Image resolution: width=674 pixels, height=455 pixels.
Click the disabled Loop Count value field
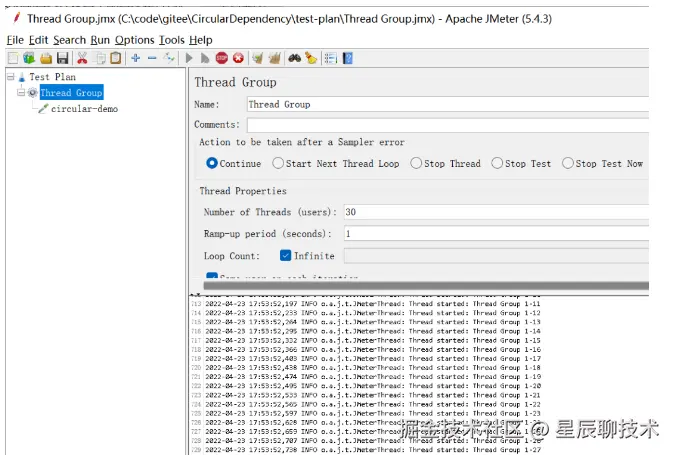pos(496,256)
